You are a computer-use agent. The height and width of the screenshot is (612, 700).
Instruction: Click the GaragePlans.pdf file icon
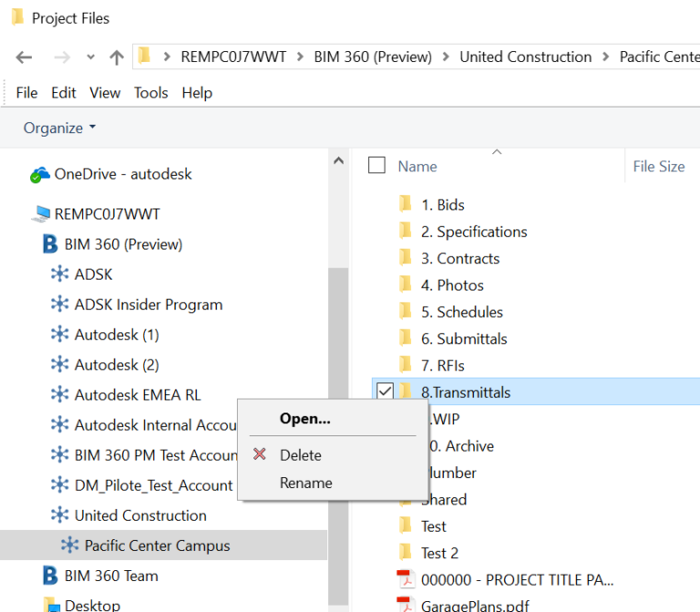pos(406,604)
